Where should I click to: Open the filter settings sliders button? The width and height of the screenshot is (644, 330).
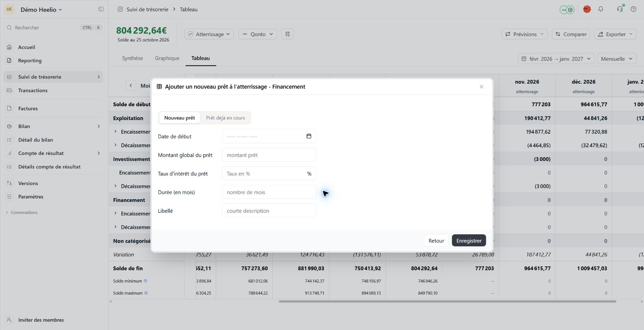pos(287,34)
